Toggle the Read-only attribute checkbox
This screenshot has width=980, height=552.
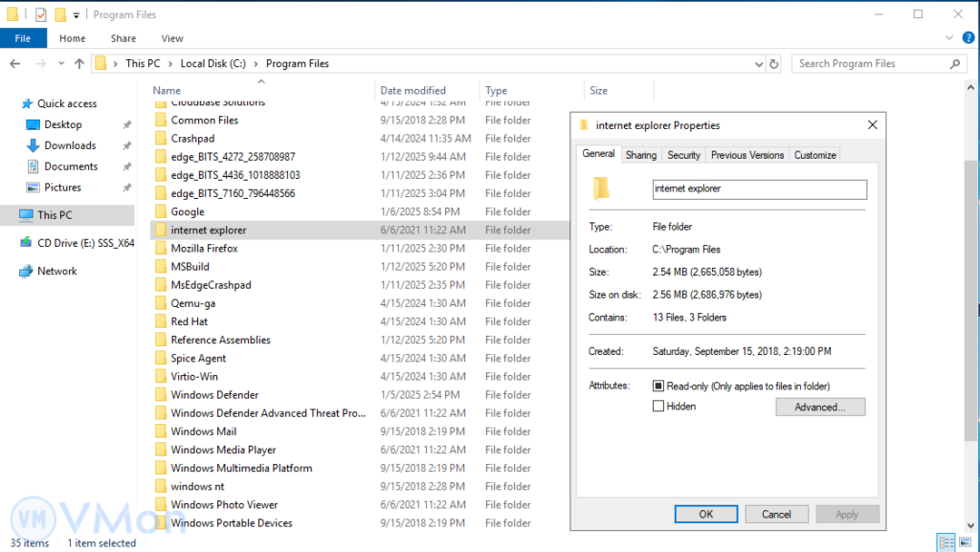657,386
